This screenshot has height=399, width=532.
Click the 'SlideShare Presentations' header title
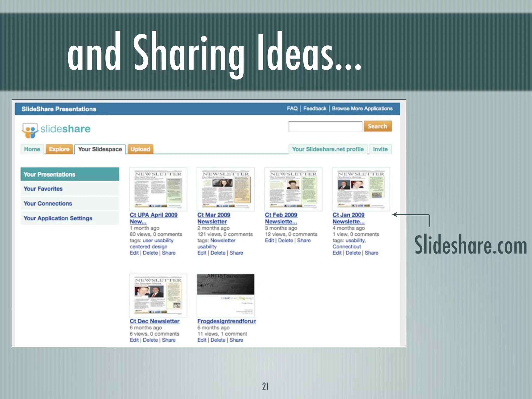[x=59, y=109]
